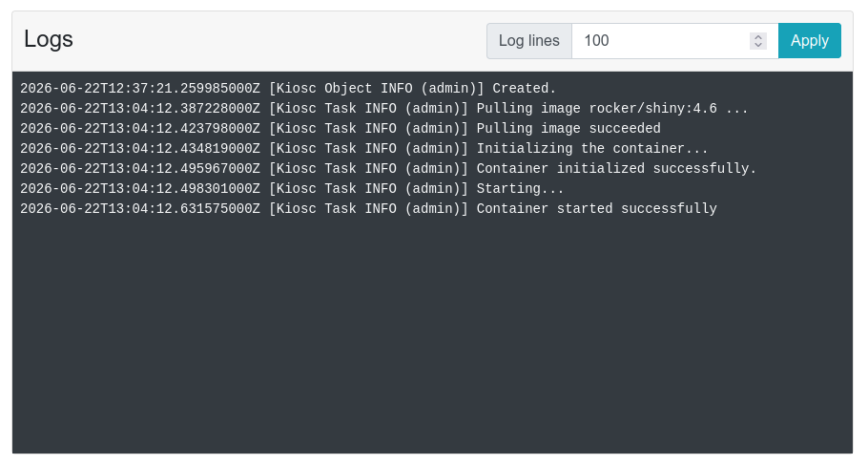This screenshot has height=464, width=868.
Task: Click the Initializing the container... message
Action: pos(592,148)
